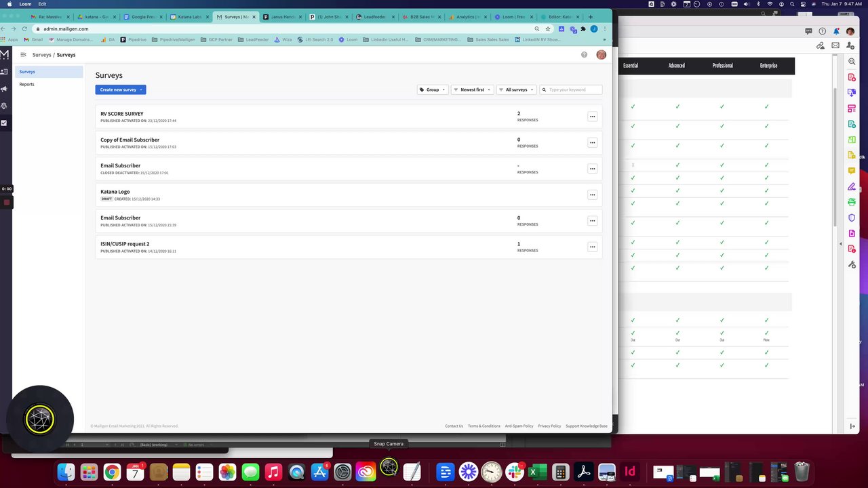Open surveys checkmark icon in left rail
The width and height of the screenshot is (868, 488).
click(4, 123)
